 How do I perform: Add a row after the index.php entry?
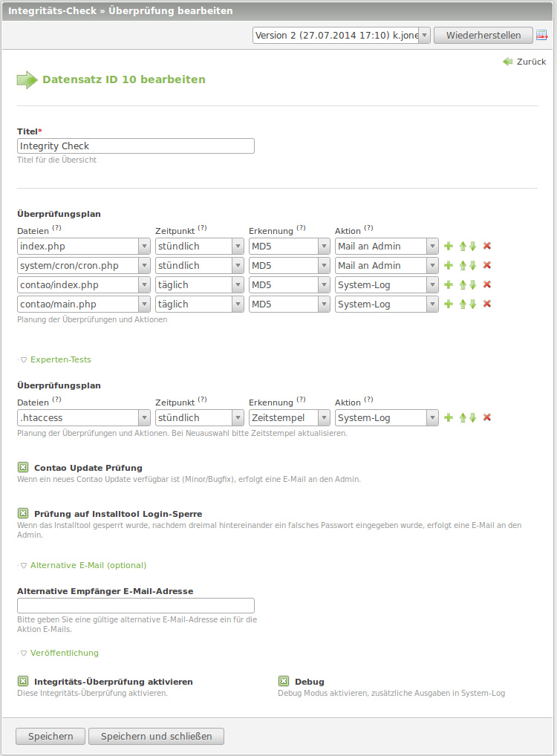pos(448,246)
